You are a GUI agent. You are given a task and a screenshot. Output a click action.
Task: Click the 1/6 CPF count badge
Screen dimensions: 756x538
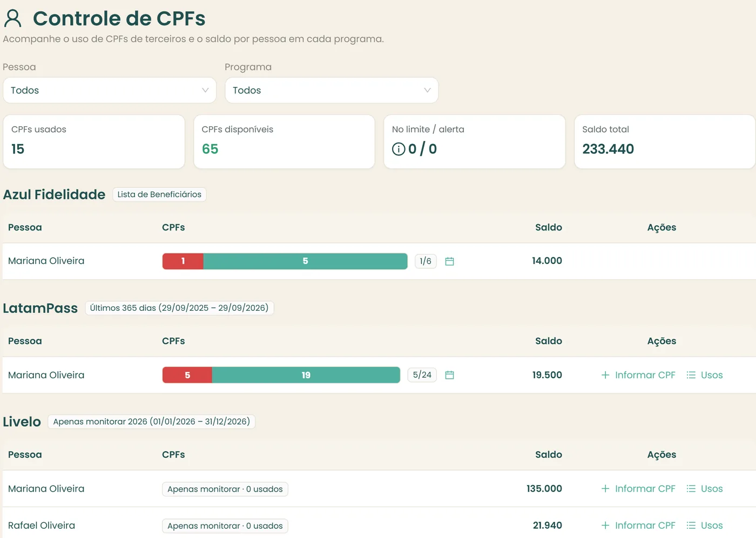click(426, 261)
